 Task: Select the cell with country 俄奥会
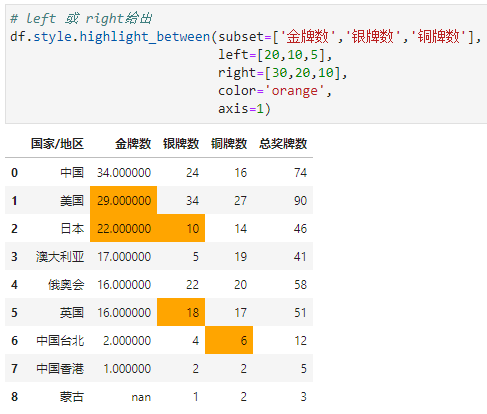pyautogui.click(x=66, y=285)
